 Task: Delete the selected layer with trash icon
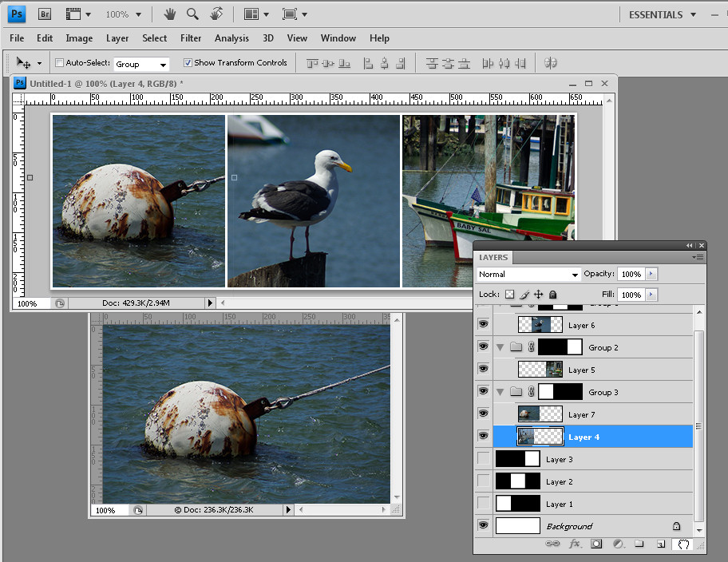click(683, 544)
